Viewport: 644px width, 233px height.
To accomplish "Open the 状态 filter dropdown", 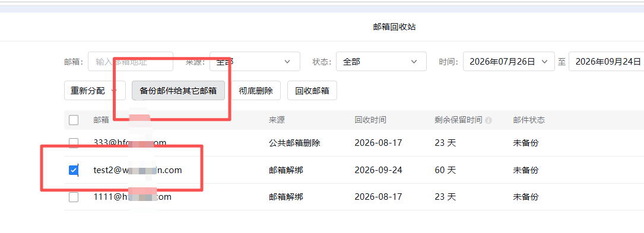I will tap(381, 62).
